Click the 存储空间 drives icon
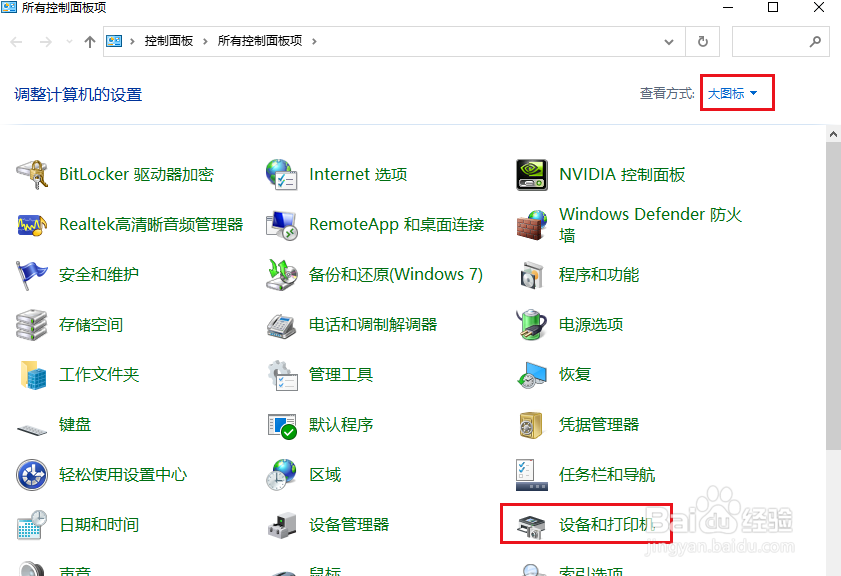This screenshot has width=841, height=576. (x=31, y=324)
